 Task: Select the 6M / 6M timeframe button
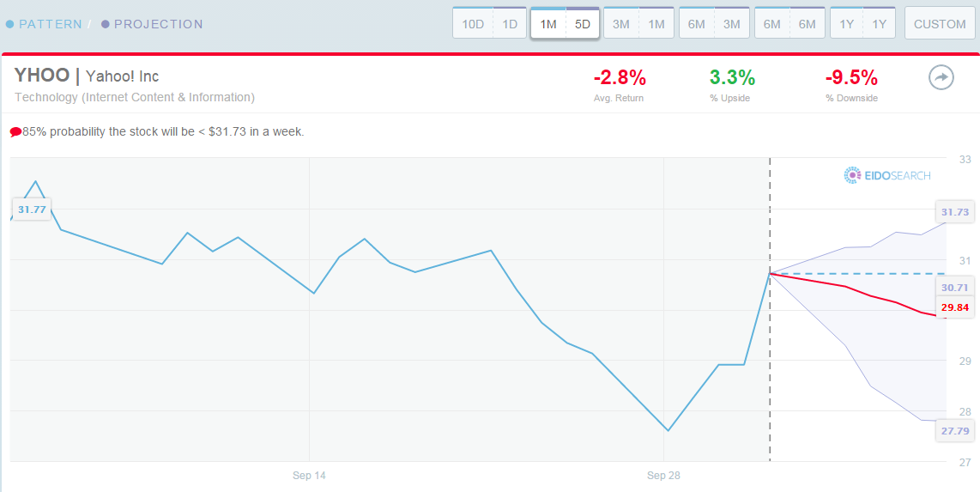pyautogui.click(x=790, y=23)
